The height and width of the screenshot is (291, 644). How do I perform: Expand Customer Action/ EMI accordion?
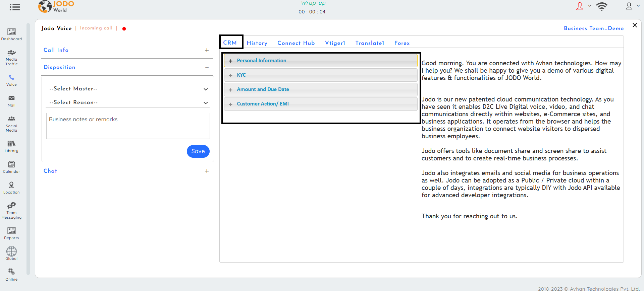(321, 104)
